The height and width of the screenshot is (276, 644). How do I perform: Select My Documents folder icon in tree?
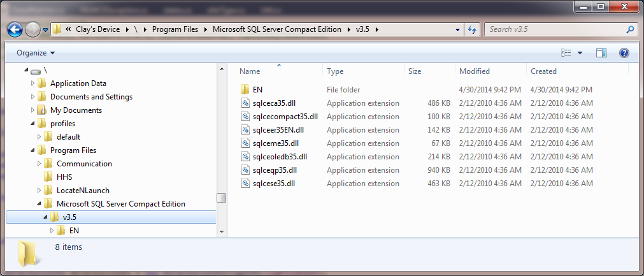(41, 110)
